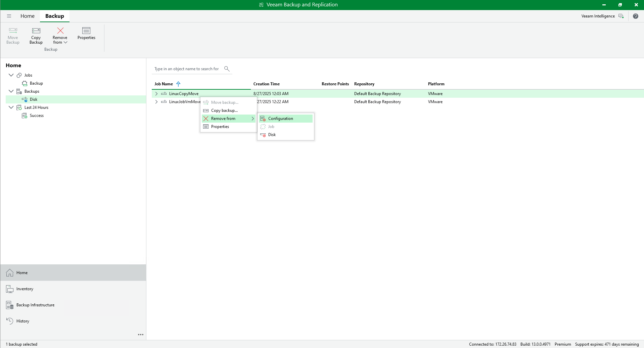
Task: Click the object name search field
Action: 187,69
